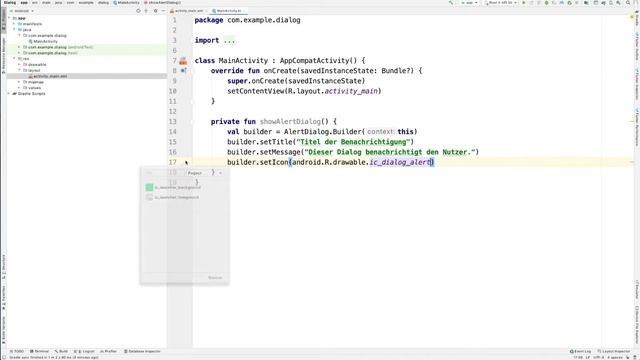Select the MainActivity.kt editor tab
The width and height of the screenshot is (640, 360).
tap(229, 11)
